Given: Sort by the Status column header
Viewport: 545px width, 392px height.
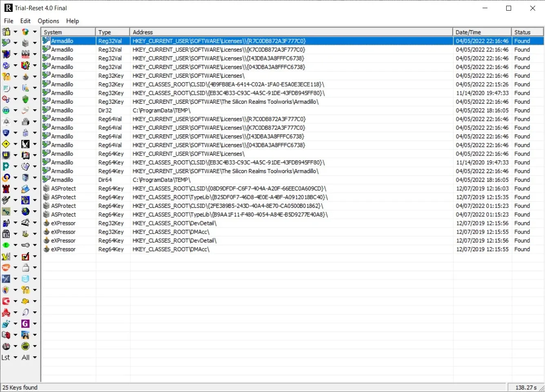Looking at the screenshot, I should (x=527, y=32).
